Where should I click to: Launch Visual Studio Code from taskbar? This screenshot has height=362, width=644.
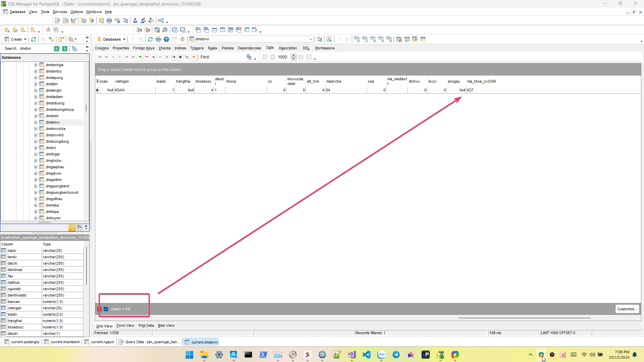tap(367, 355)
